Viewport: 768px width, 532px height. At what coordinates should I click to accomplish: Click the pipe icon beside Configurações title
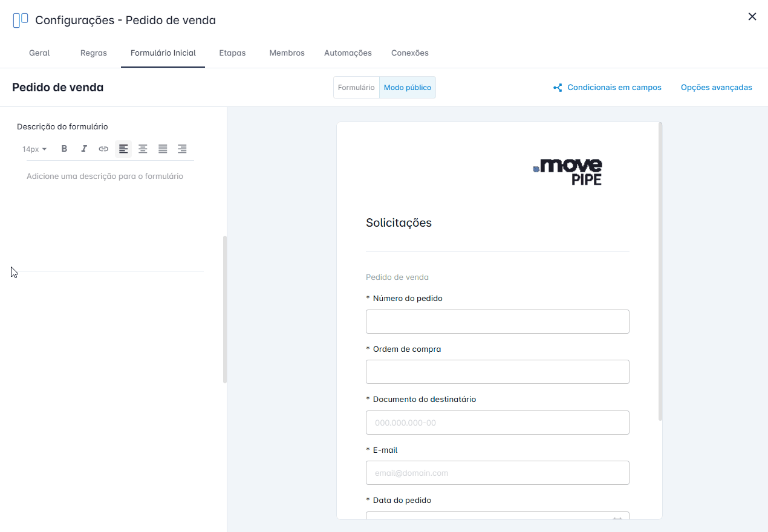coord(21,21)
